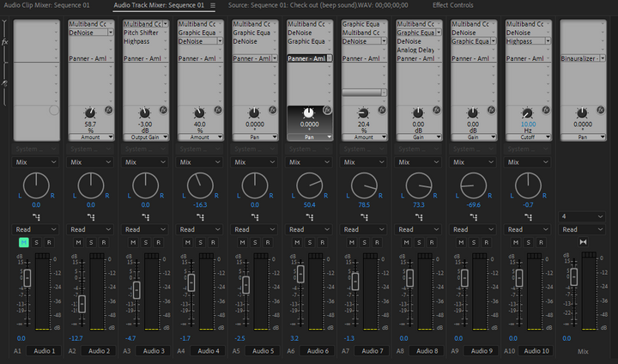Click the mono/stereo output icon on Mix track
Viewport: 618px width, 364px height.
(583, 242)
